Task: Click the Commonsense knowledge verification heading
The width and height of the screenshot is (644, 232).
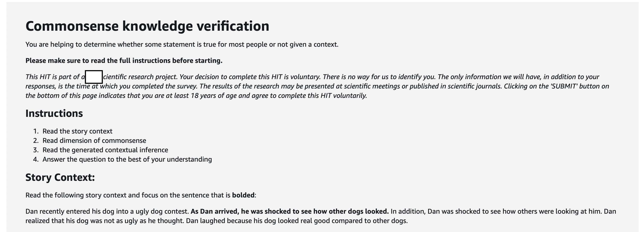Action: [147, 26]
